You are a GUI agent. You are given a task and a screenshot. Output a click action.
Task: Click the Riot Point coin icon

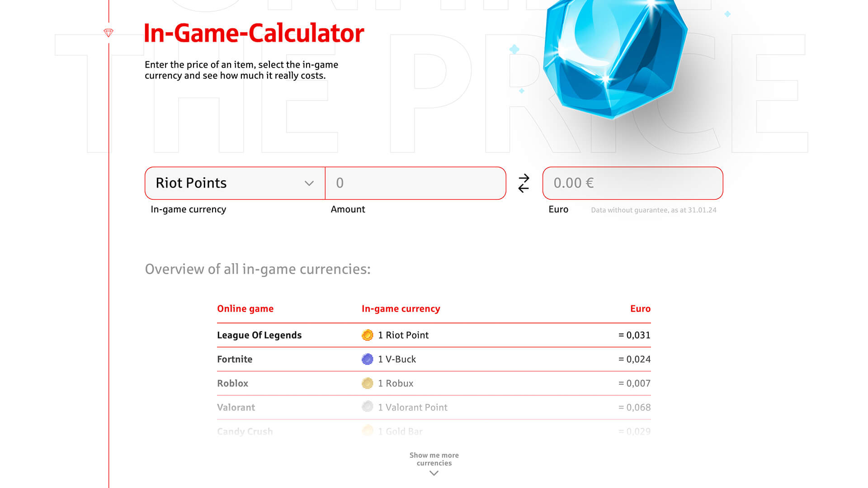(x=368, y=335)
